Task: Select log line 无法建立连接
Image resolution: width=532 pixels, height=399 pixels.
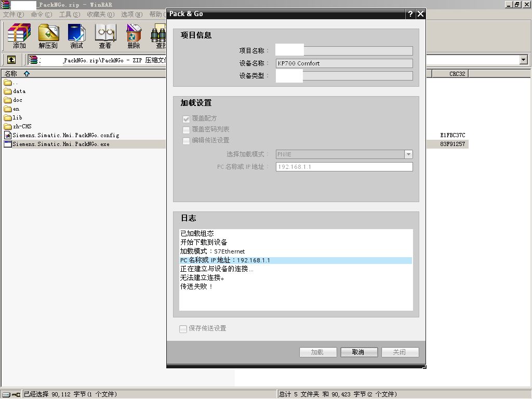Action: point(202,278)
